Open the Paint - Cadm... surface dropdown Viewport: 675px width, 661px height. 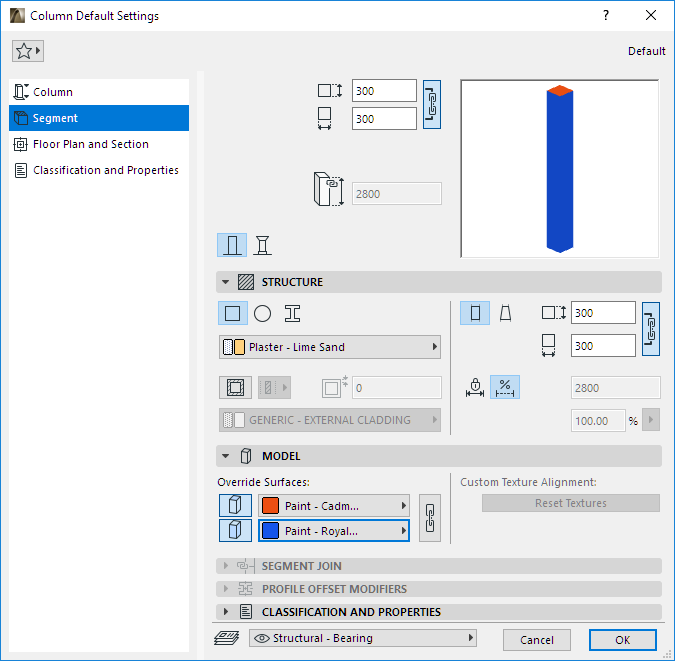[334, 506]
